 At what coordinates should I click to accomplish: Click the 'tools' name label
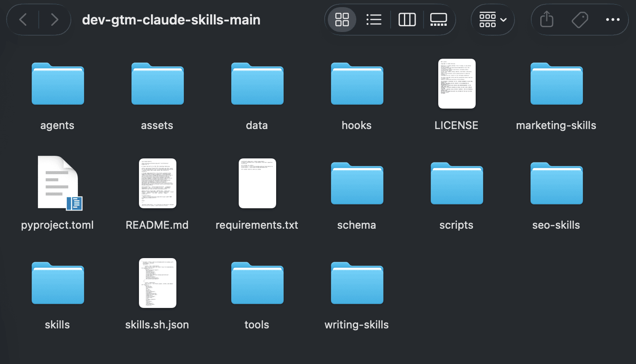[x=257, y=325]
